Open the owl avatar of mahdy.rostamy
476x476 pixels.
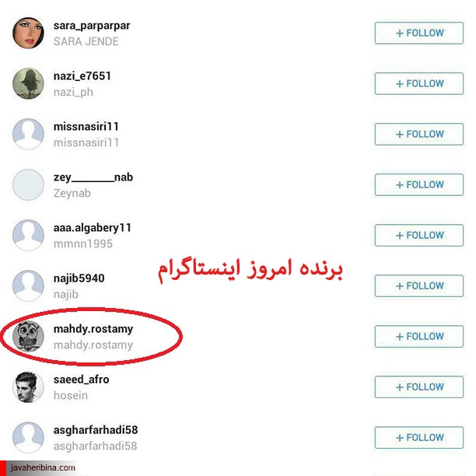(28, 336)
